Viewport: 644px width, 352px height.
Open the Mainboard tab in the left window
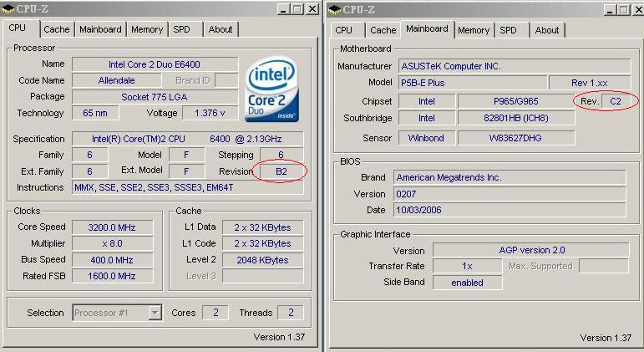click(100, 29)
